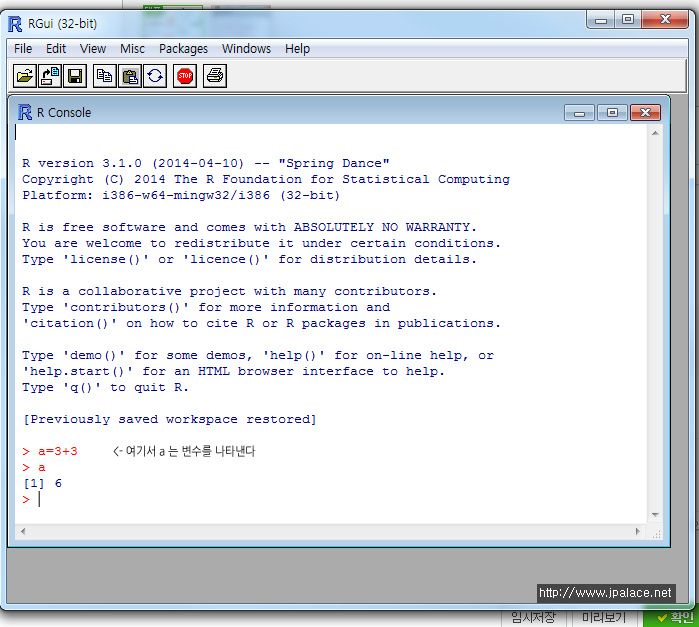Open the File menu
699x627 pixels.
point(23,49)
